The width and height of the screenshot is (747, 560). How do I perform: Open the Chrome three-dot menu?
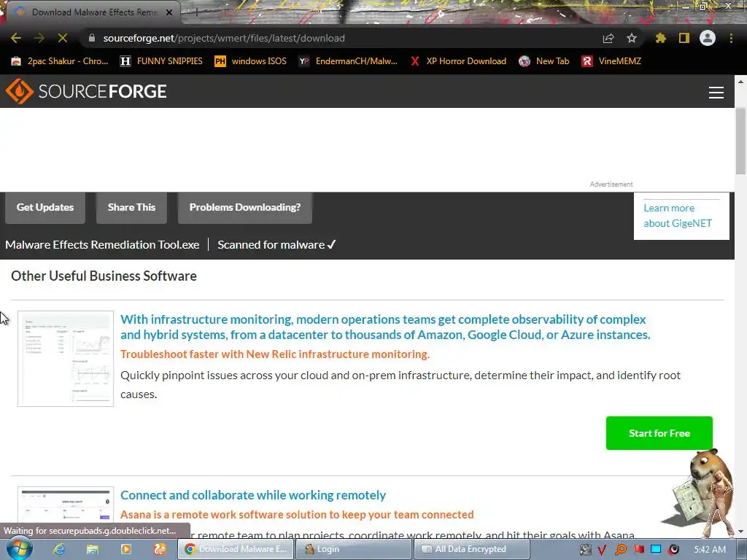pyautogui.click(x=731, y=38)
